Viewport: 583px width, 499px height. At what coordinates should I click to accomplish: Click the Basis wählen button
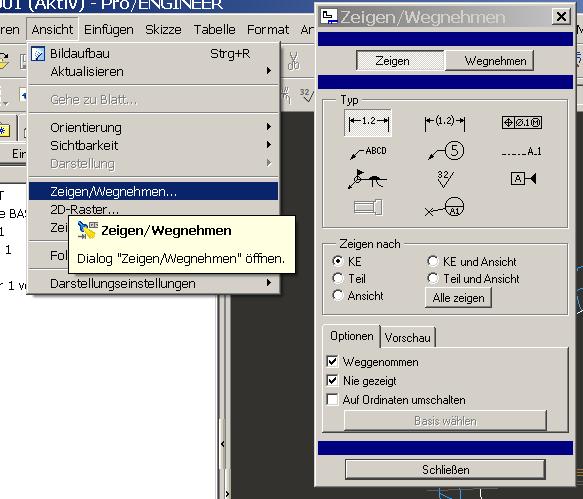(x=445, y=421)
